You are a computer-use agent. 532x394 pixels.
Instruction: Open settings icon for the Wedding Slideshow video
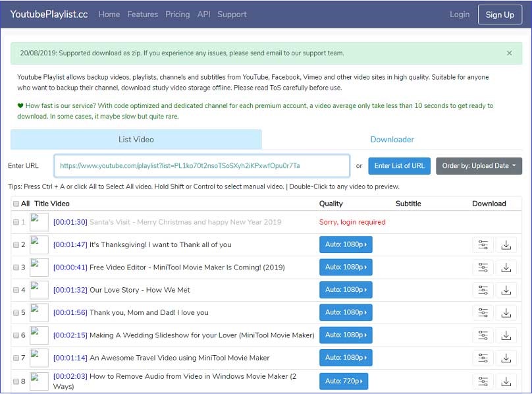483,335
